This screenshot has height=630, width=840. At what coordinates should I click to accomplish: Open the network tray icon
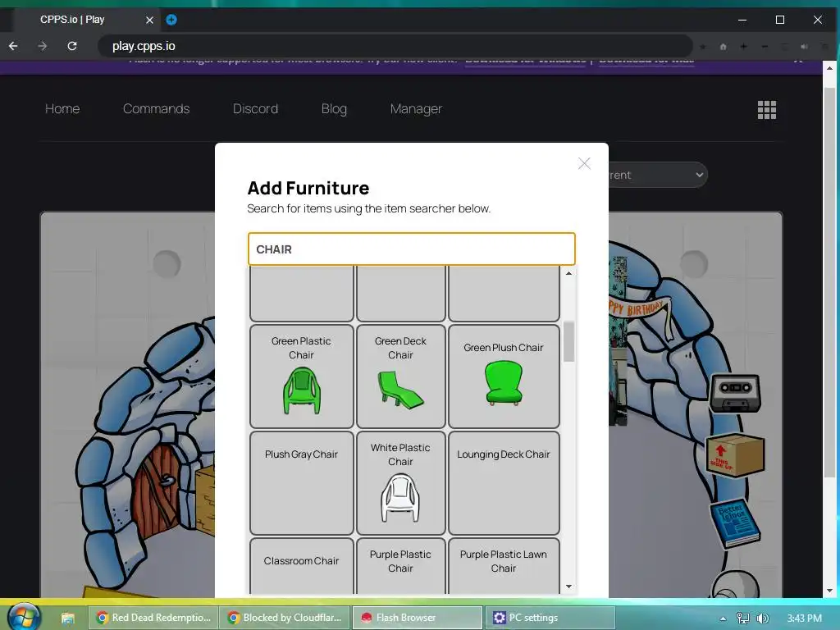(742, 619)
